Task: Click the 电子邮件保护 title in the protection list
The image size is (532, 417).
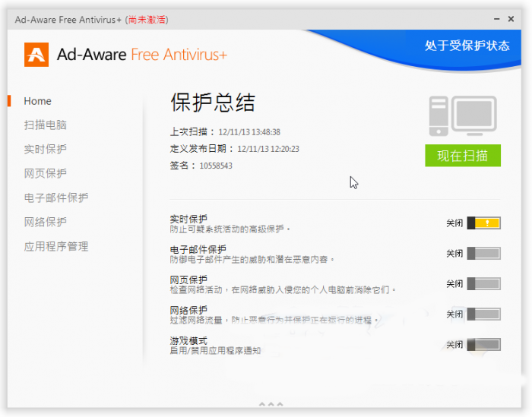Action: 198,250
